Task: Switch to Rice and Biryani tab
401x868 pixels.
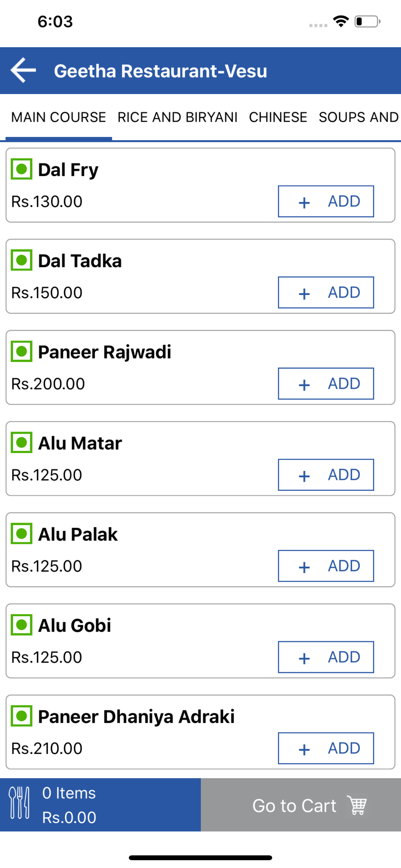Action: [x=177, y=117]
